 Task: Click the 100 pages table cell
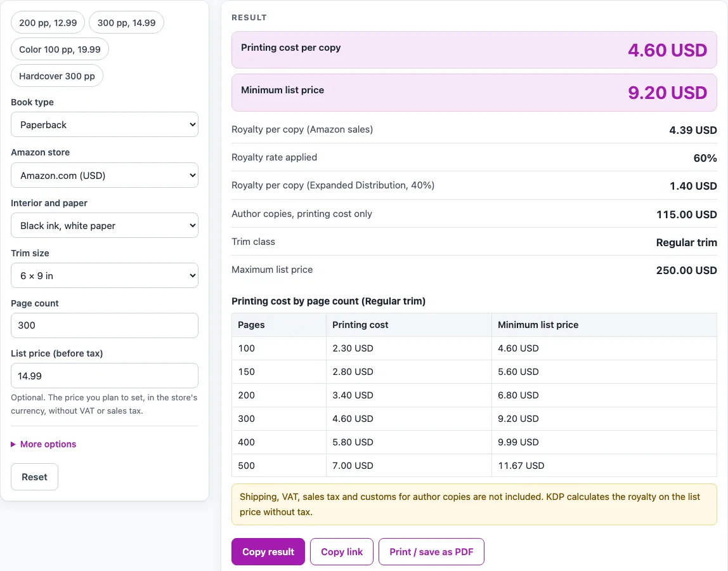(x=279, y=348)
